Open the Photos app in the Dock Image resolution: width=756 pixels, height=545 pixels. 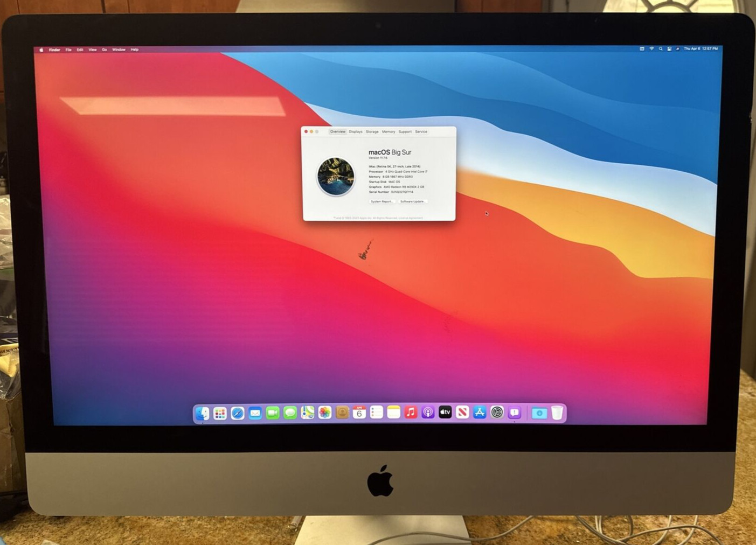(324, 413)
